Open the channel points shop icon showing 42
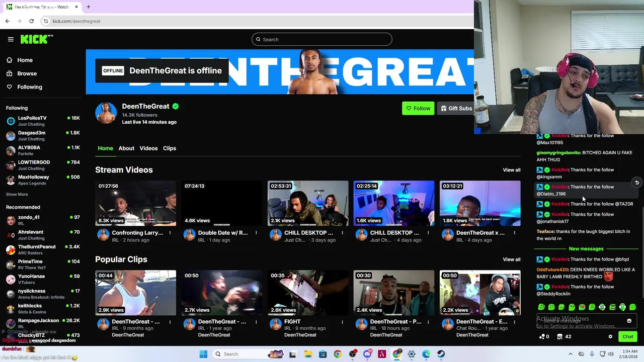The width and height of the screenshot is (644, 362). (564, 337)
